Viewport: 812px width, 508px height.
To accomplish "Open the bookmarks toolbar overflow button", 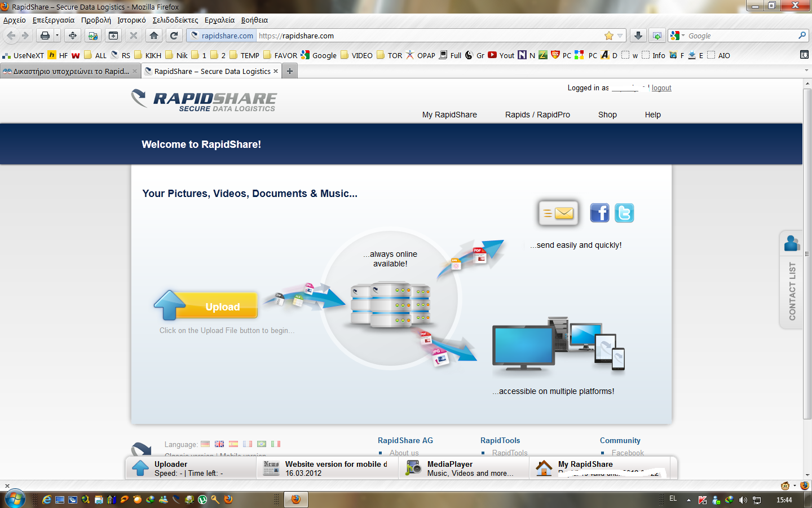I will pyautogui.click(x=804, y=55).
